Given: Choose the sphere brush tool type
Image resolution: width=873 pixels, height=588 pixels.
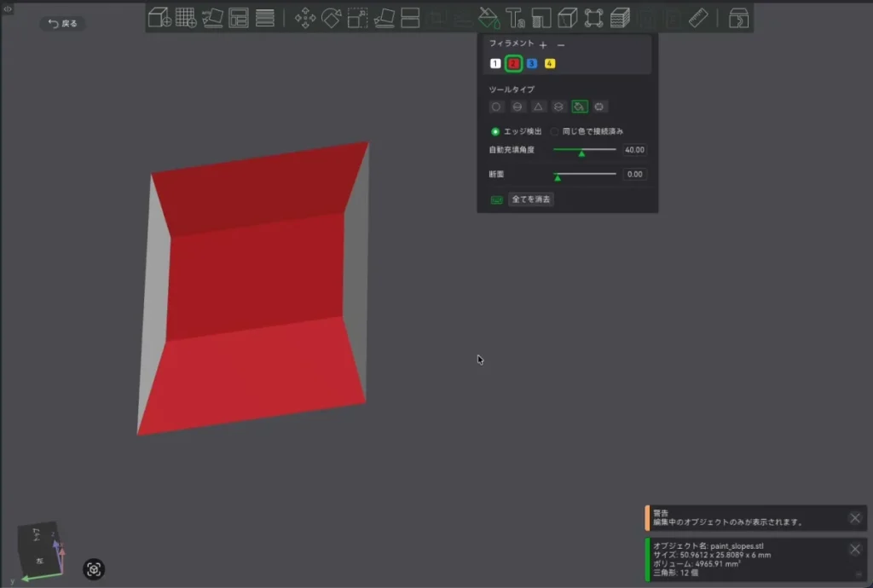Looking at the screenshot, I should coord(517,107).
